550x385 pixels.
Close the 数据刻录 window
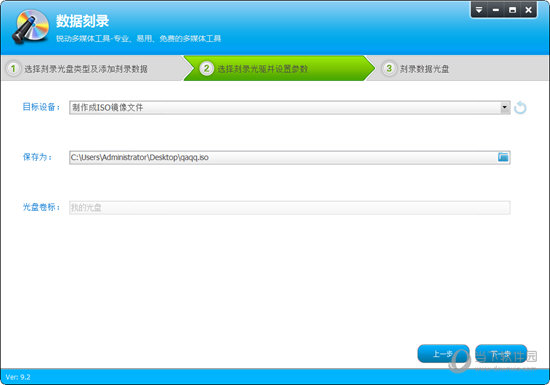pos(529,10)
